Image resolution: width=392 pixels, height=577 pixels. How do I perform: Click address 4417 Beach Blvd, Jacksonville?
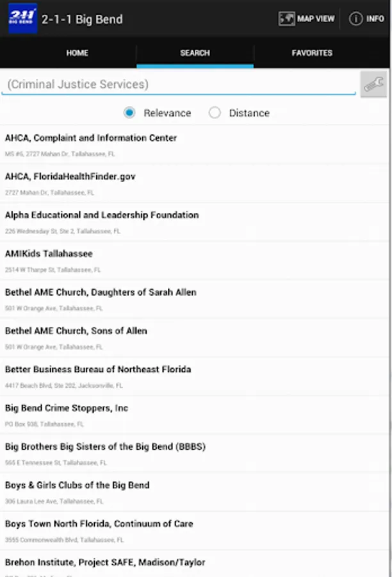pos(63,386)
